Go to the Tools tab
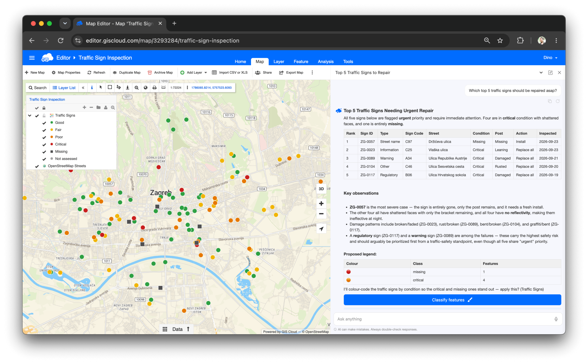Viewport: 588px width, 364px height. pos(348,61)
